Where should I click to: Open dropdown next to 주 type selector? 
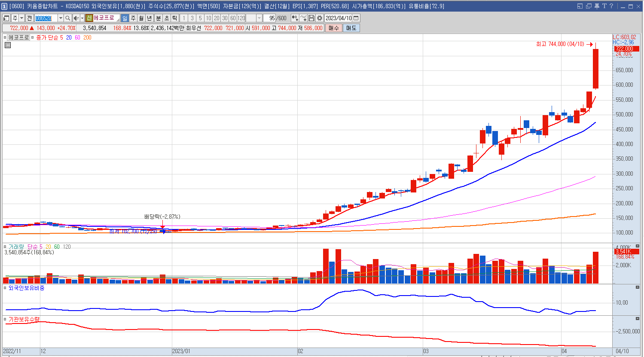(x=21, y=18)
